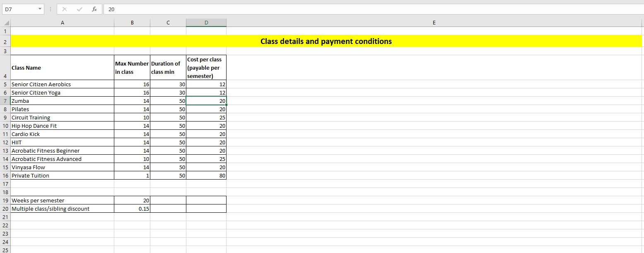Click the 'Class Name' header cell

point(62,68)
